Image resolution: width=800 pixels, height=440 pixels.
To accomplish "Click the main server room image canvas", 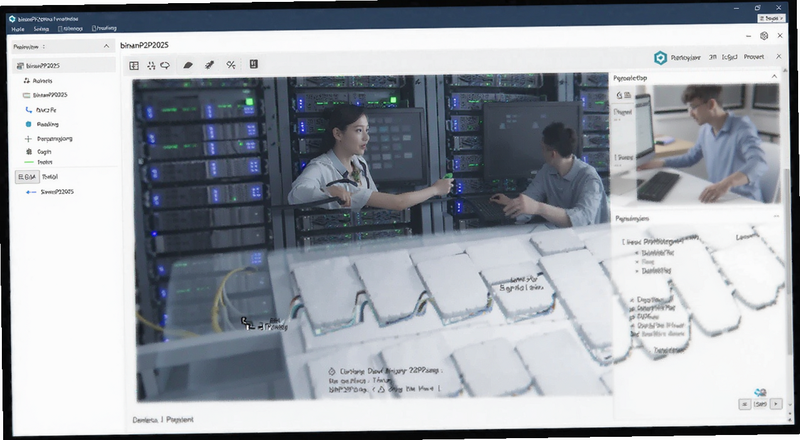I will coord(372,237).
